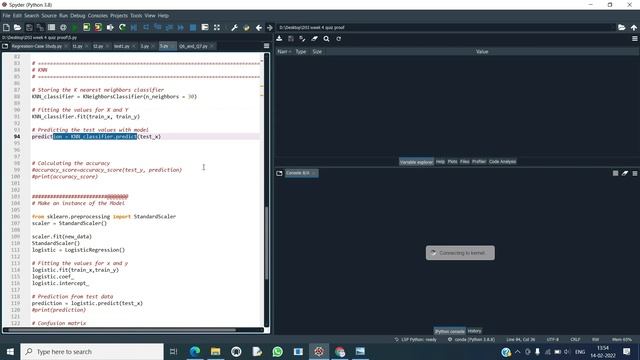
Task: Click the Open file folder icon
Action: [x=17, y=27]
